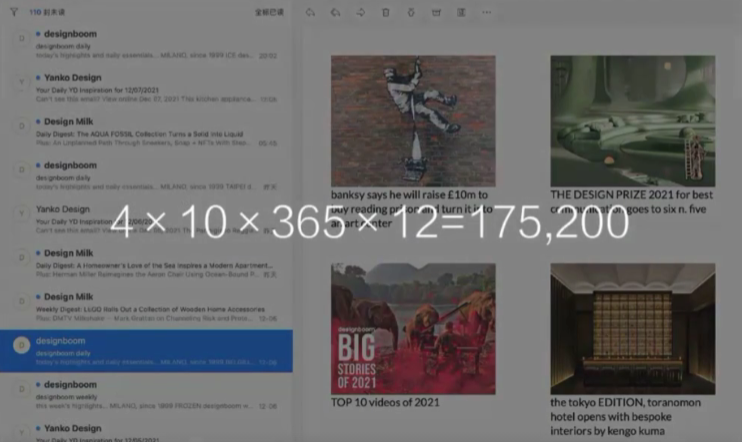The height and width of the screenshot is (442, 742).
Task: Follow the banksy says he will raise £10m link
Action: coord(412,209)
